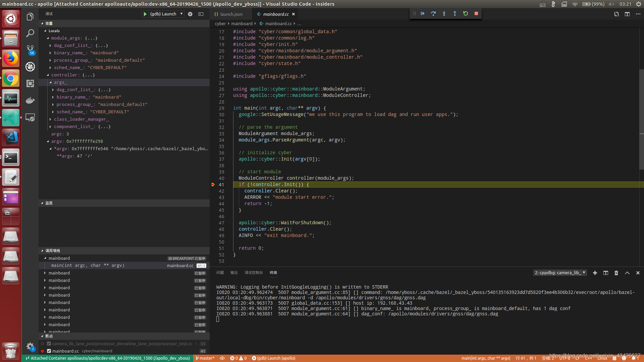This screenshot has width=644, height=362.
Task: Click the Continue playback control button
Action: (422, 13)
